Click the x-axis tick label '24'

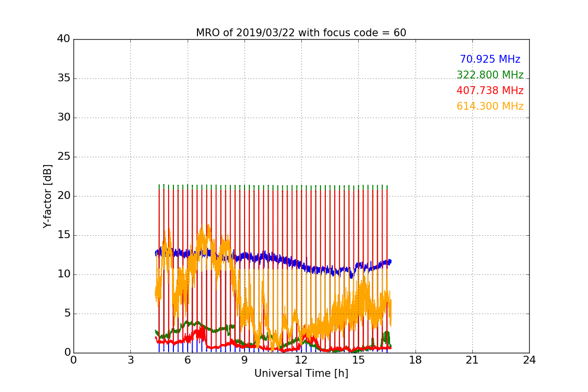[529, 360]
